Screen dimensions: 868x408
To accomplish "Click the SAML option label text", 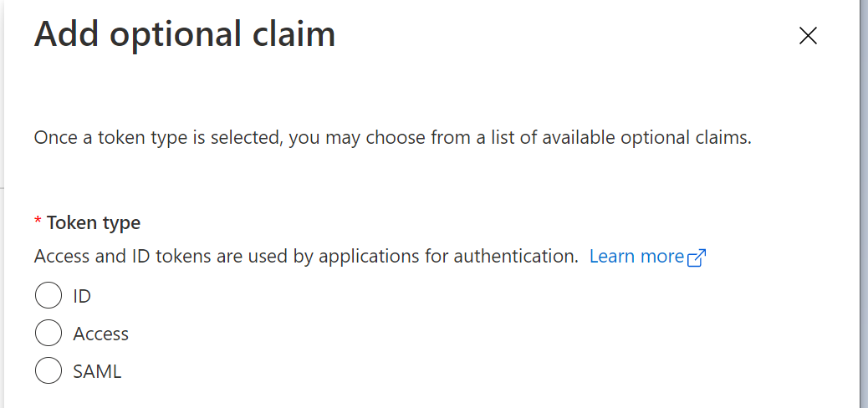I will (97, 371).
